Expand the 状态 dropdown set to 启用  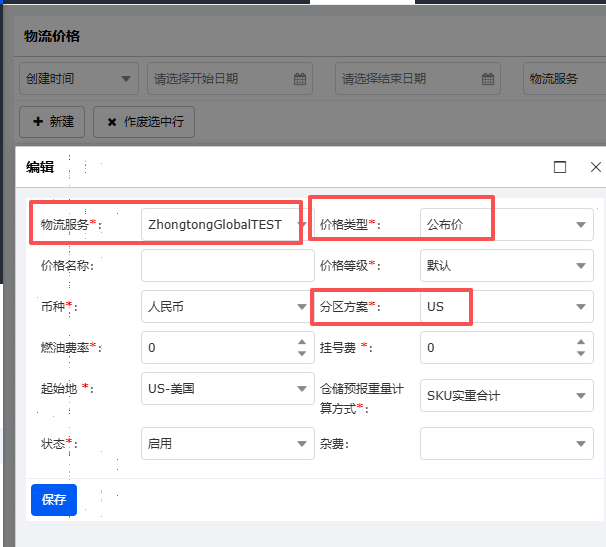tap(303, 443)
